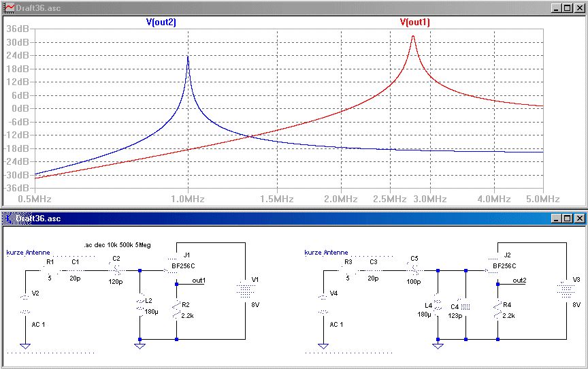Click the -36dB vertical axis label

[16, 189]
